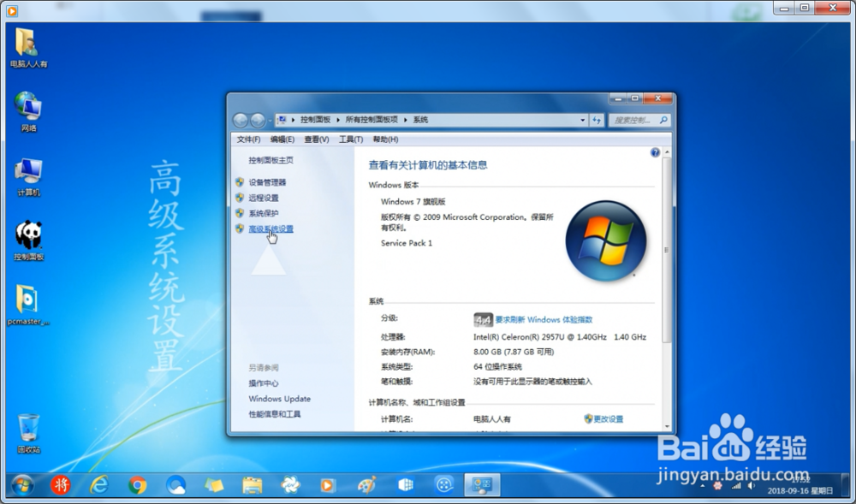Image resolution: width=856 pixels, height=504 pixels.
Task: Click the 所有控制面板项 breadcrumb segment
Action: pyautogui.click(x=372, y=120)
